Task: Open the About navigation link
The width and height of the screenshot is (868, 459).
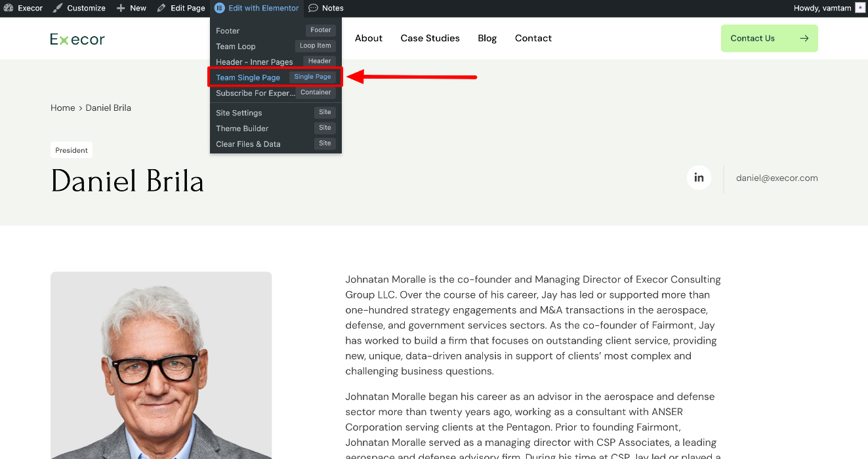Action: tap(369, 38)
